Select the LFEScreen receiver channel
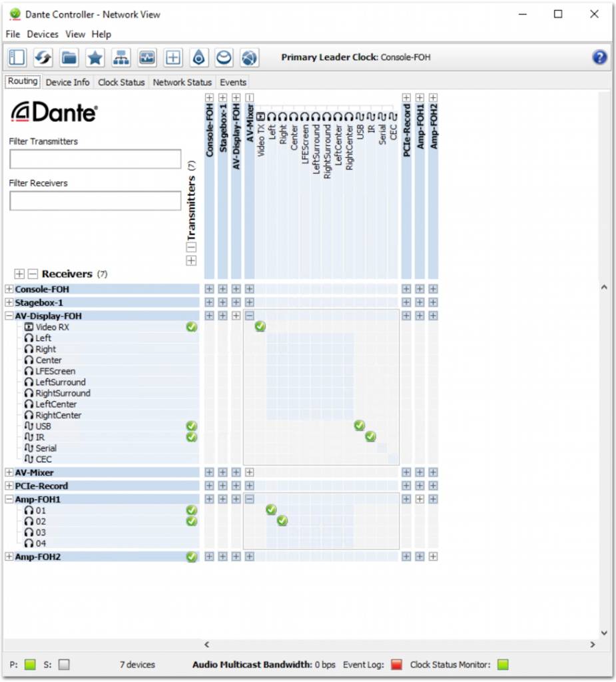The width and height of the screenshot is (616, 682). [55, 371]
